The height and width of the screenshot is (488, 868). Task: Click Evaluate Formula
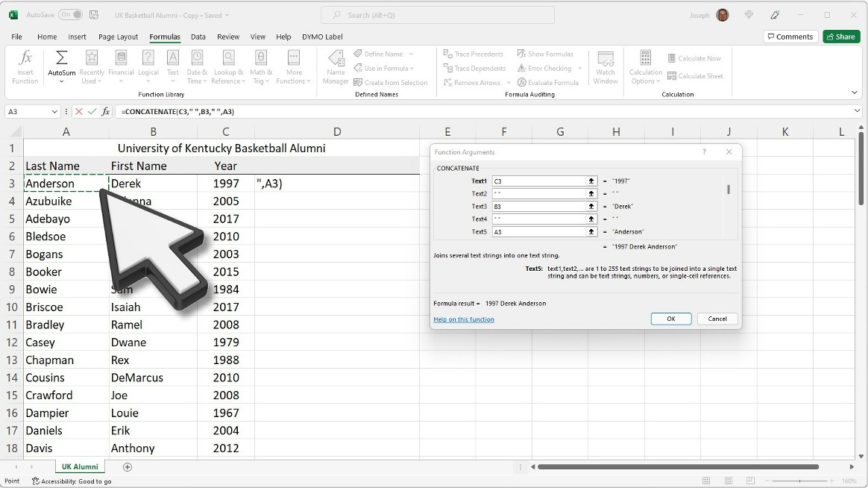[548, 83]
